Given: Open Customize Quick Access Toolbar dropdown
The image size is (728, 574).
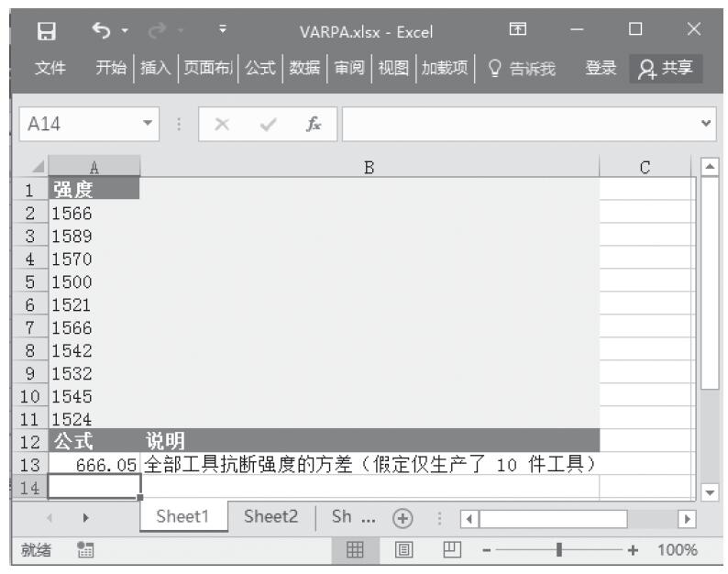Looking at the screenshot, I should pos(224,34).
